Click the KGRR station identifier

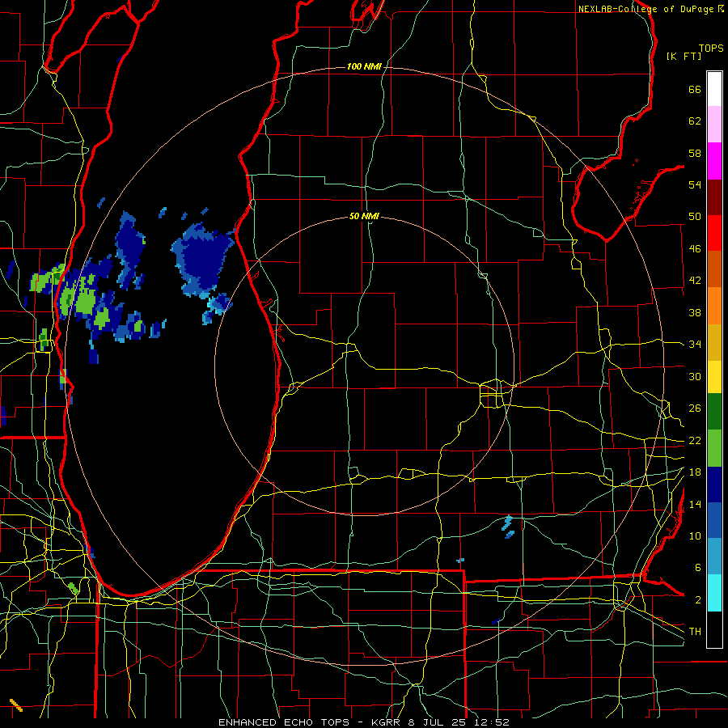(x=387, y=722)
